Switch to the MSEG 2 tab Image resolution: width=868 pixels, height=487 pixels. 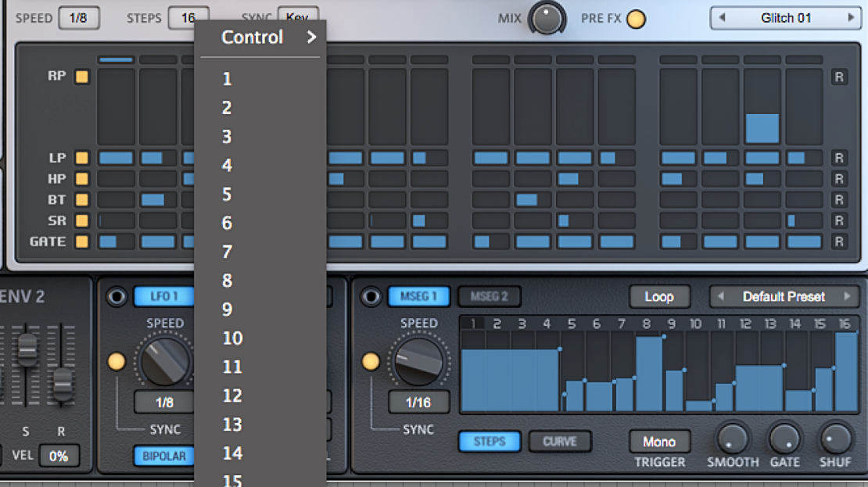(x=490, y=296)
